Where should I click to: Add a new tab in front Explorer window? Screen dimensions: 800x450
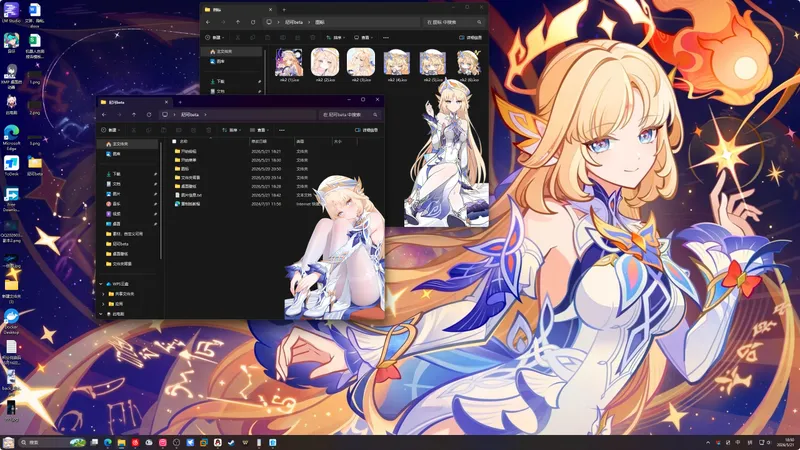[180, 102]
